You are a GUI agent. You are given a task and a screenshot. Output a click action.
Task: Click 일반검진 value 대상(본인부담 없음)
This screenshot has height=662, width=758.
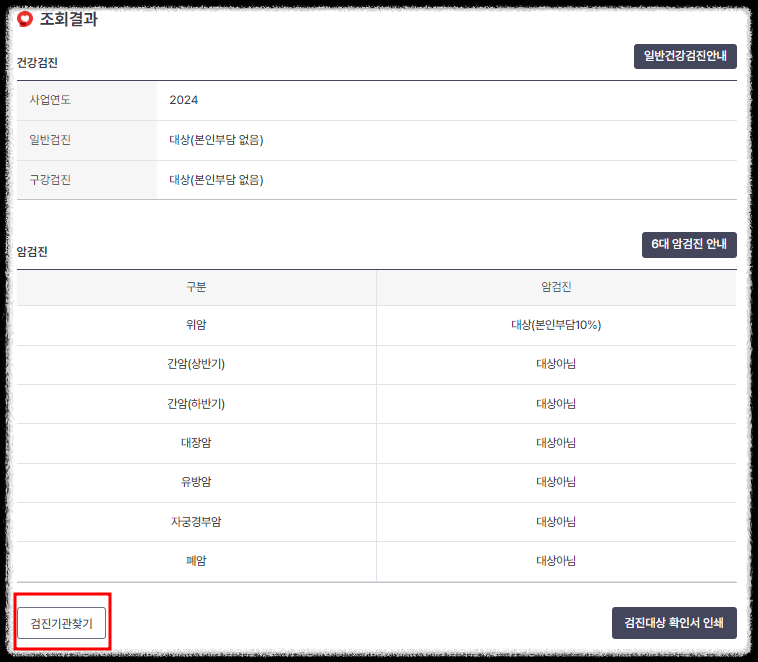(216, 140)
